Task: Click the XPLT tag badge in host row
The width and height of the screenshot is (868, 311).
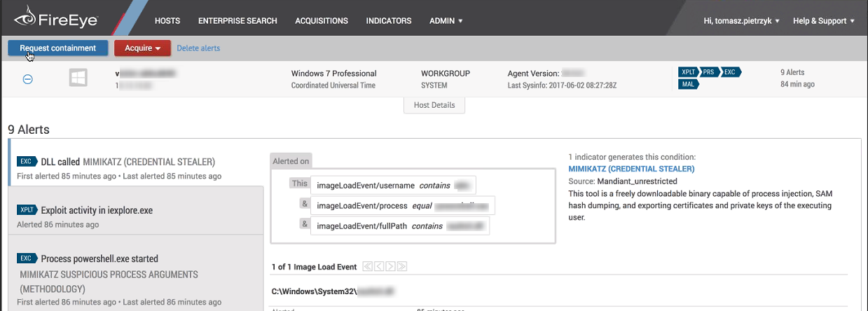Action: click(689, 72)
